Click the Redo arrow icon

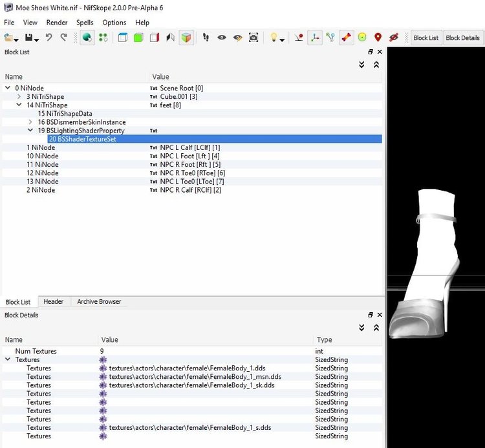click(64, 37)
